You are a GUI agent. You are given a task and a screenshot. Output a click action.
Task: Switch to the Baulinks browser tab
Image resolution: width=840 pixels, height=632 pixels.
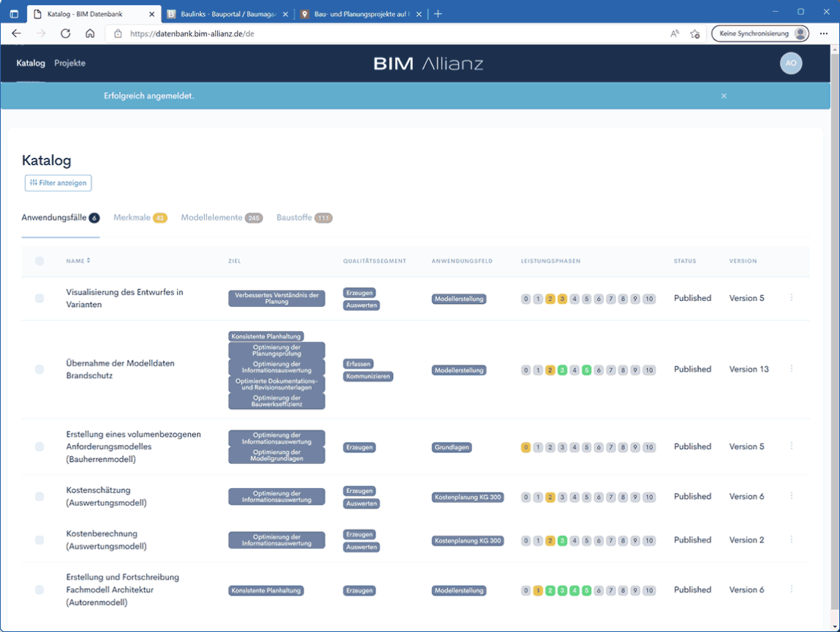point(227,15)
